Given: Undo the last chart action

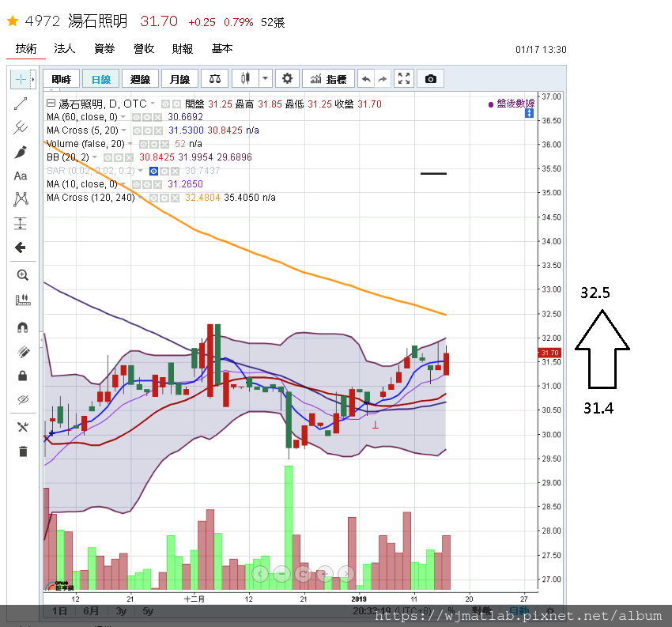Looking at the screenshot, I should click(366, 79).
